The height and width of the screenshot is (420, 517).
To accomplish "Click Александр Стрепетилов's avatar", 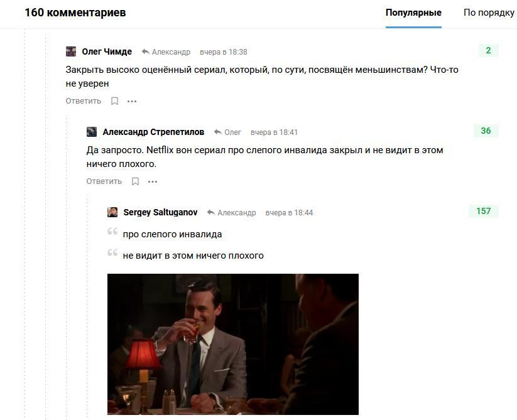I will [92, 132].
